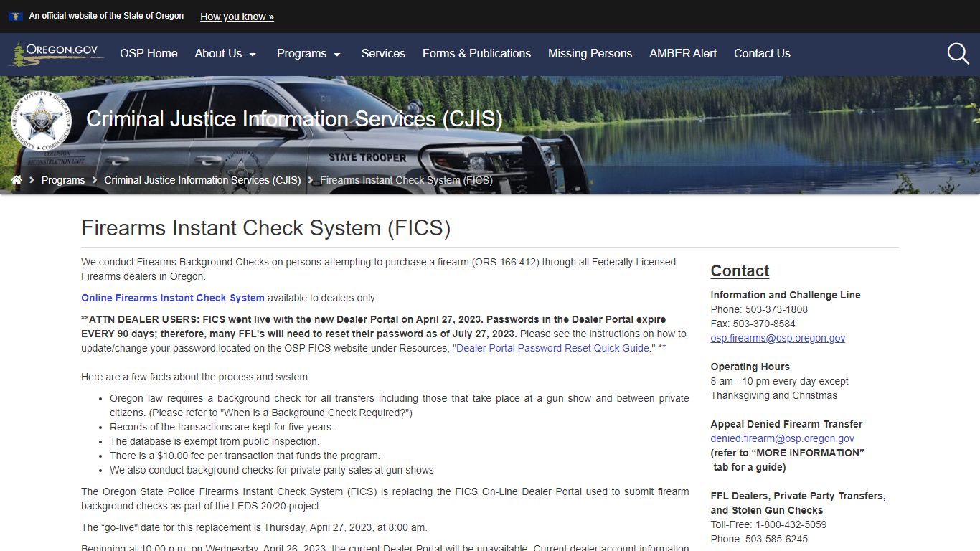This screenshot has width=980, height=551.
Task: Click the Criminal Justice Information Services banner title
Action: [294, 119]
